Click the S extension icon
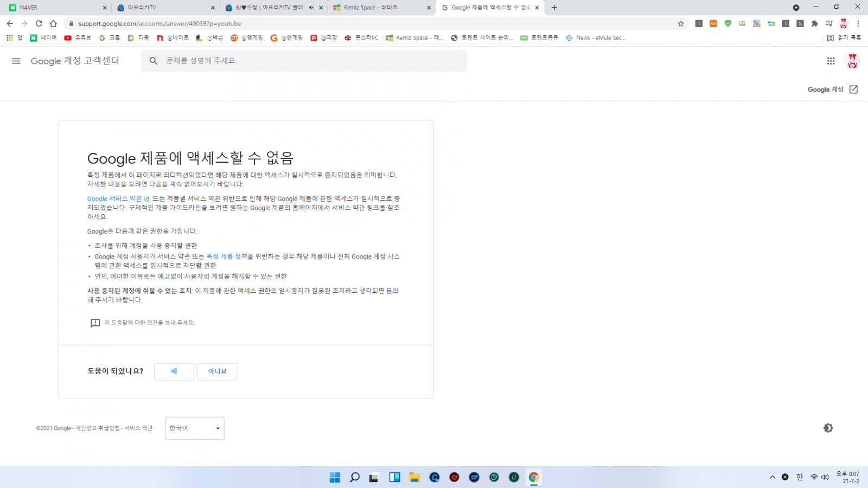 pos(800,23)
